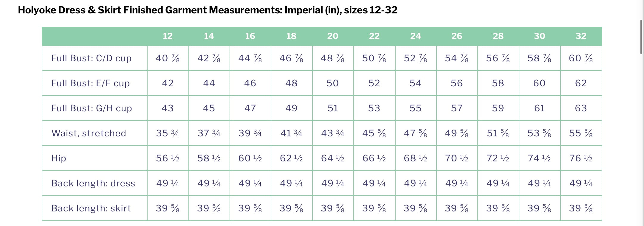Click the Full Bust: G/H cup row label
The width and height of the screenshot is (644, 226).
point(92,108)
